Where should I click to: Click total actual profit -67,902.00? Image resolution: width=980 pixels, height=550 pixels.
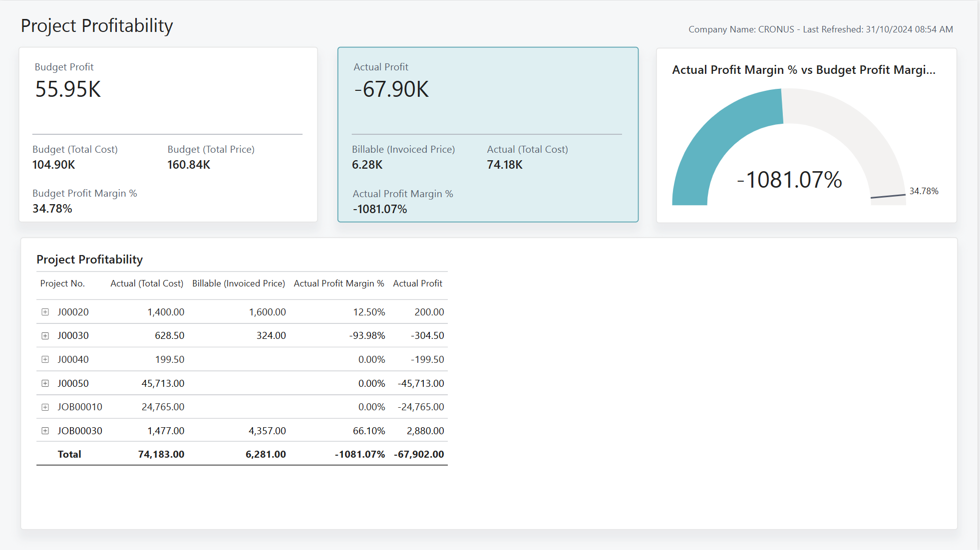pos(419,455)
